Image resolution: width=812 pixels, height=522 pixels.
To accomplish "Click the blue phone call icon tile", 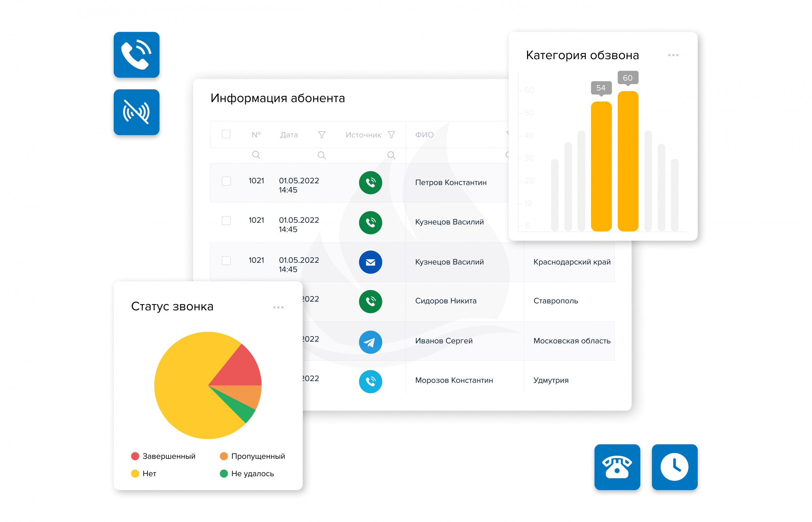I will click(x=136, y=55).
